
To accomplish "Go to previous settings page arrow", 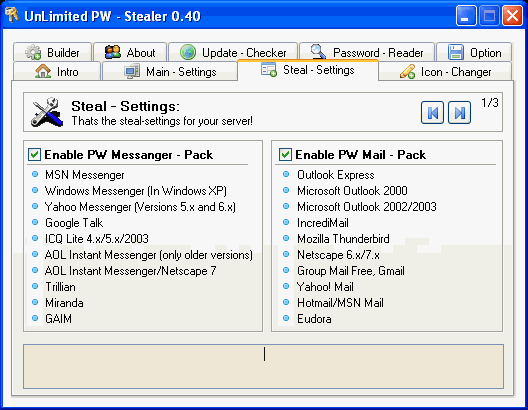I will (x=432, y=112).
